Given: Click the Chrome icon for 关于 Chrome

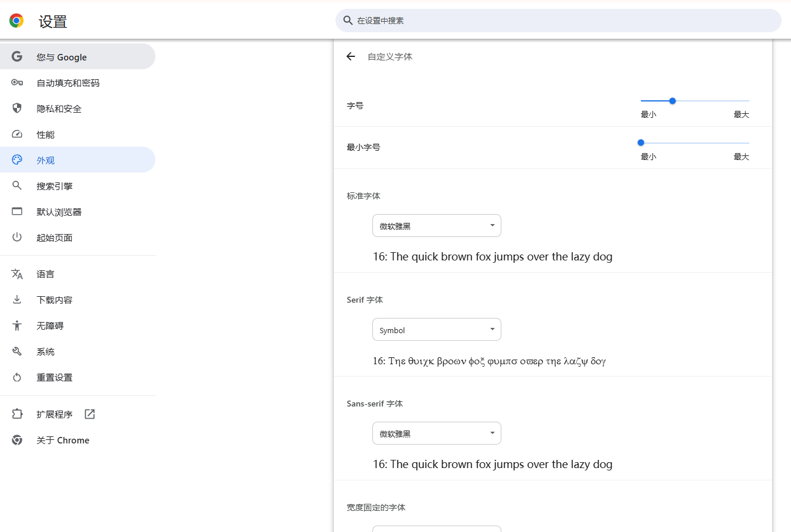Looking at the screenshot, I should [17, 440].
